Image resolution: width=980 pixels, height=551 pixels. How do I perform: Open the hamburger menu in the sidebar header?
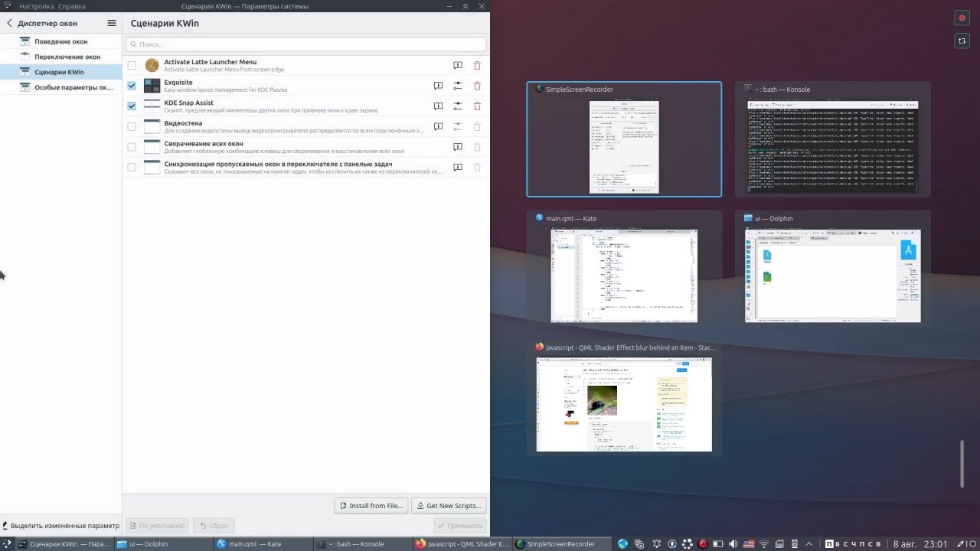112,24
